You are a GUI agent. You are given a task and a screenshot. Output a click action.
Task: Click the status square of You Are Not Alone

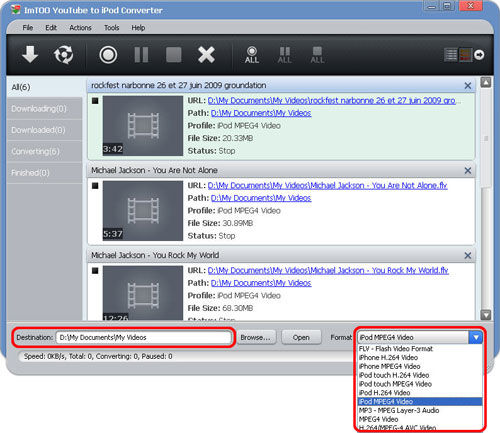click(95, 186)
